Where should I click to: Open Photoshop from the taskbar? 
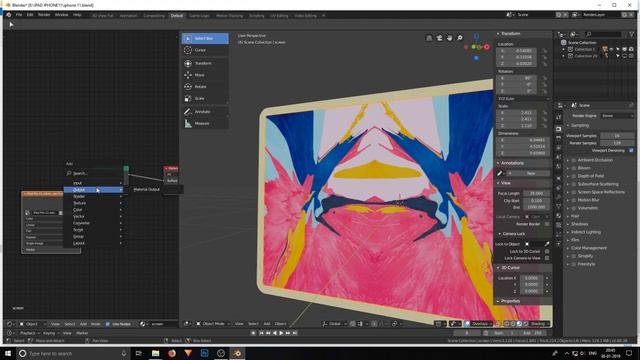[204, 353]
